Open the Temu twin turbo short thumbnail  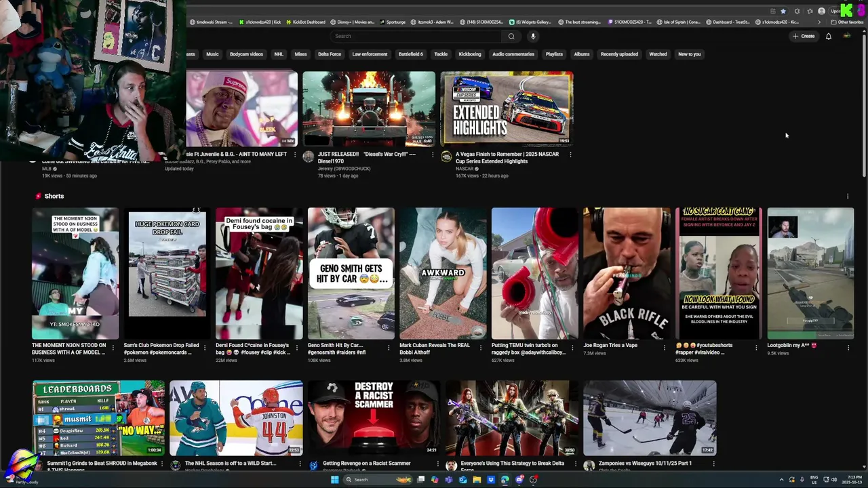point(534,273)
